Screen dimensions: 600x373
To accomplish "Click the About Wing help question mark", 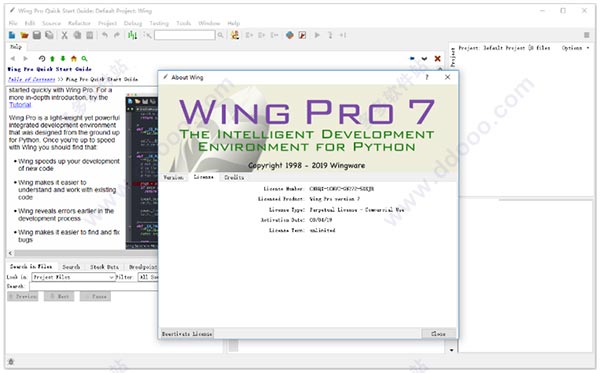I will coord(427,77).
